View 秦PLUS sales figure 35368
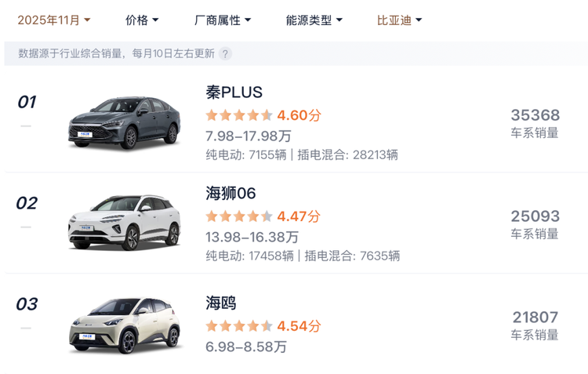This screenshot has height=374, width=588. 535,115
